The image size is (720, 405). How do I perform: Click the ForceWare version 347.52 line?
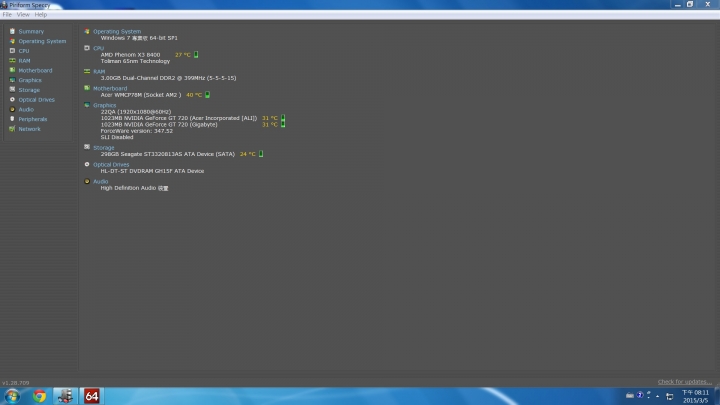[136, 131]
